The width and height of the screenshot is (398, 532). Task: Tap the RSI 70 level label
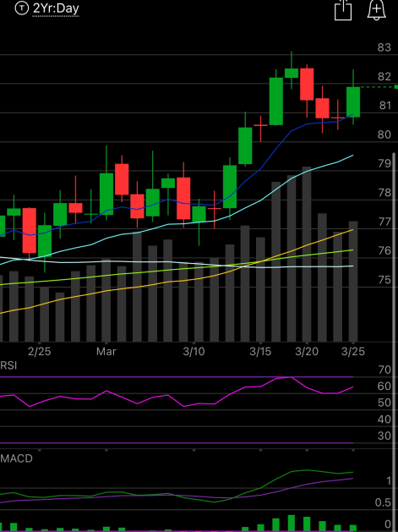[384, 370]
